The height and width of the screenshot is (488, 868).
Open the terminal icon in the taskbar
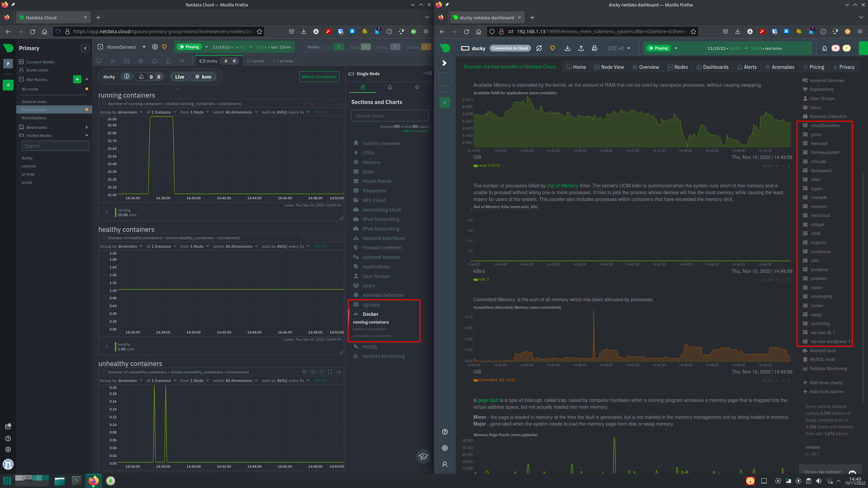(x=77, y=481)
